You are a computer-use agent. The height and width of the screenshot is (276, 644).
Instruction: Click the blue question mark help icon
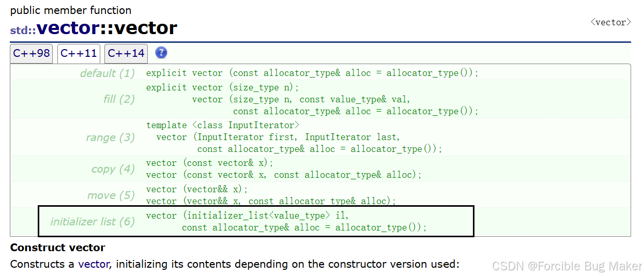161,53
